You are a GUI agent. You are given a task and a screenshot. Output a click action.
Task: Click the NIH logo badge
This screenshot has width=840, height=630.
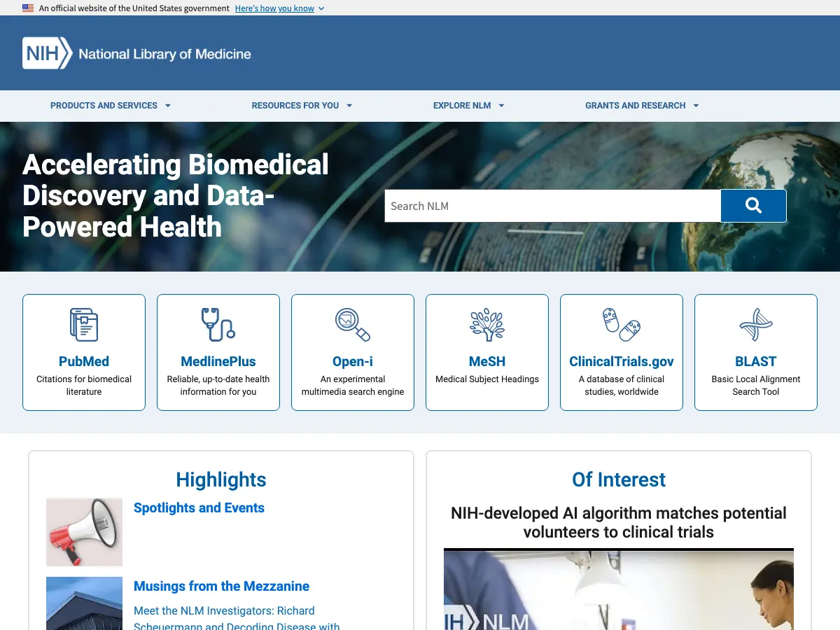[47, 53]
